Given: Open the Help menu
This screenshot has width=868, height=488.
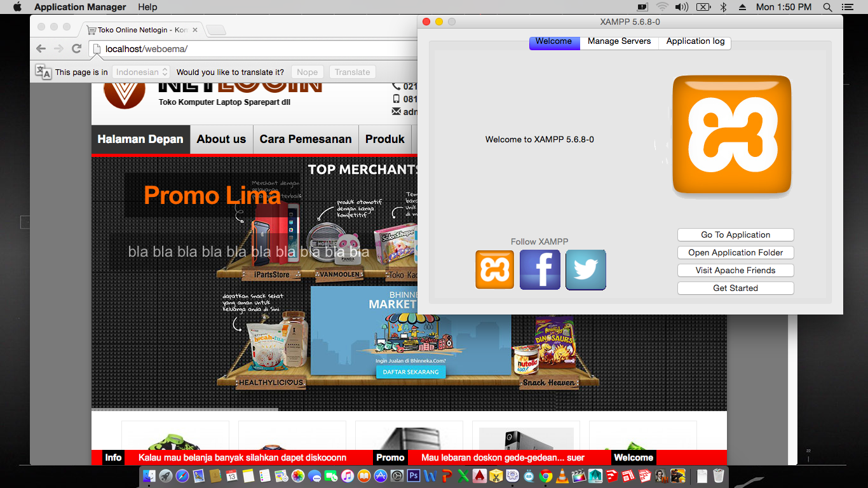Looking at the screenshot, I should pos(147,7).
